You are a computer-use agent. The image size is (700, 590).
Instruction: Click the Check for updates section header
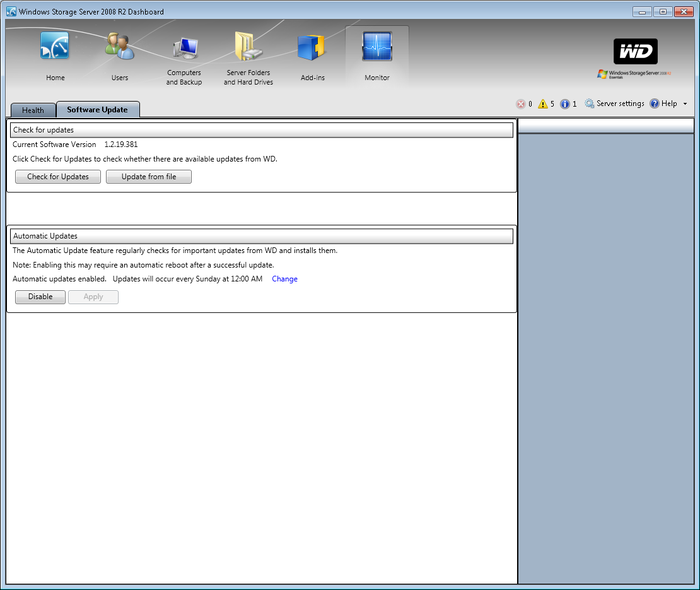261,130
